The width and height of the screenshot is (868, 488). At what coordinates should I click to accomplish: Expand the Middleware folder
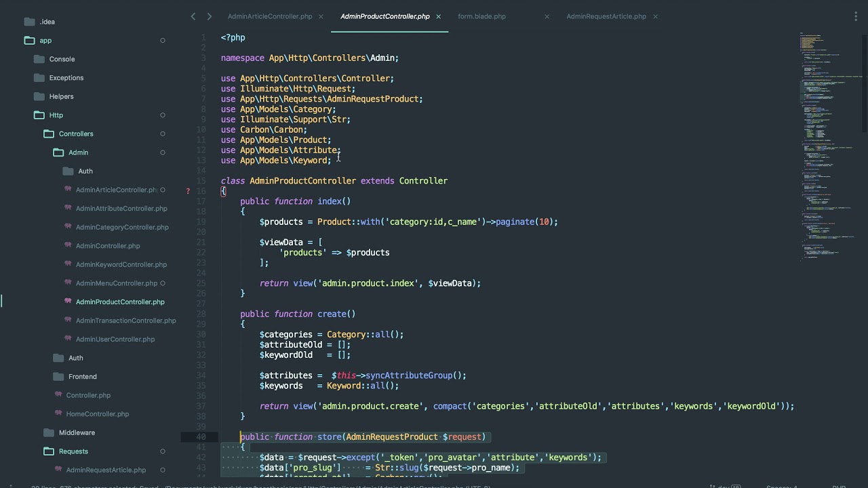coord(49,432)
